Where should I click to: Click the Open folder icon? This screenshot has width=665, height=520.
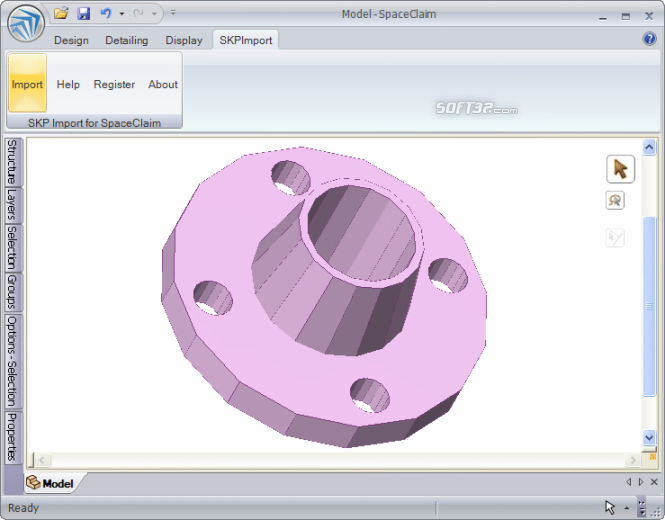point(61,13)
